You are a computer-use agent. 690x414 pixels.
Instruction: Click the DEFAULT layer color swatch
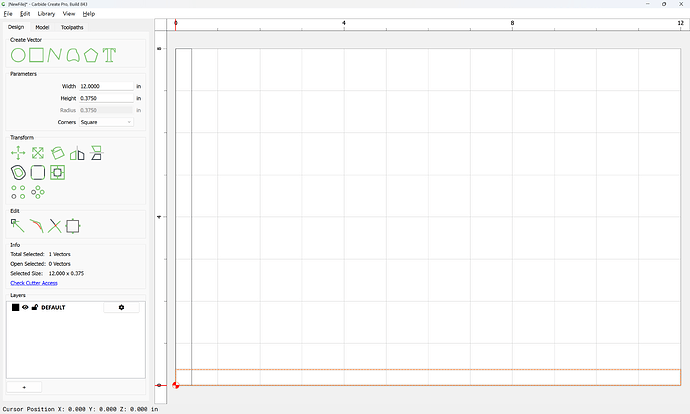[x=15, y=308]
